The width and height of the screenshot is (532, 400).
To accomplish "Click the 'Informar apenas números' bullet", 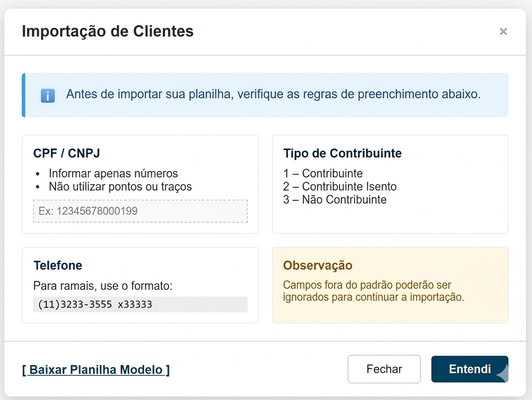I will (113, 173).
